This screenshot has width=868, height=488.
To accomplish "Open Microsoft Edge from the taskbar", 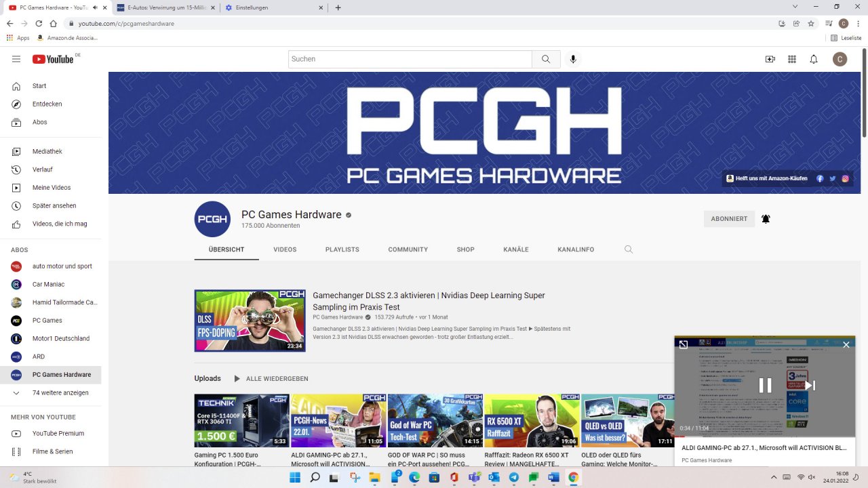I will click(414, 477).
